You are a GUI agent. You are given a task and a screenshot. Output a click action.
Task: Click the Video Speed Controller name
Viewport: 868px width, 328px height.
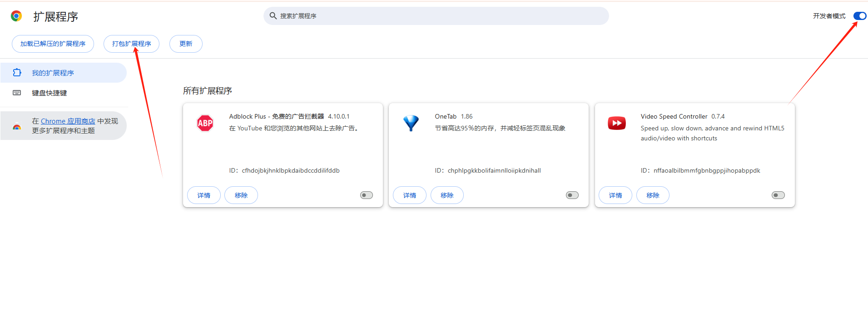[x=674, y=116]
